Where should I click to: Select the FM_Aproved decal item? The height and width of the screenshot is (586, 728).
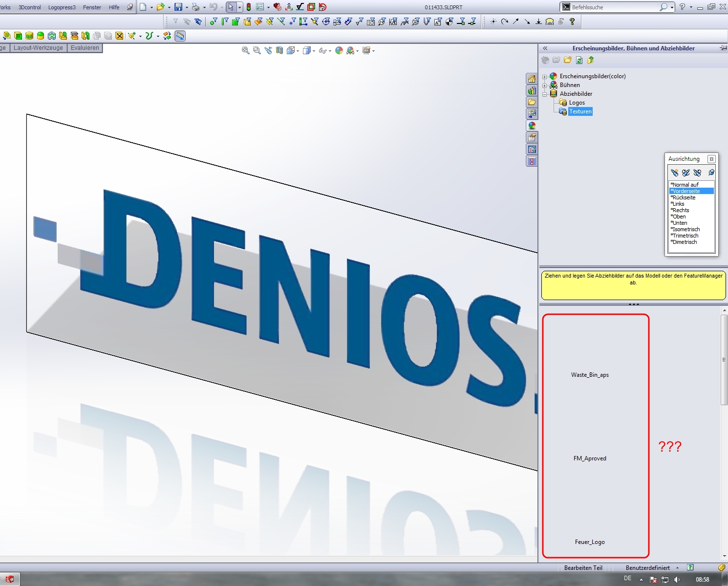click(x=590, y=458)
